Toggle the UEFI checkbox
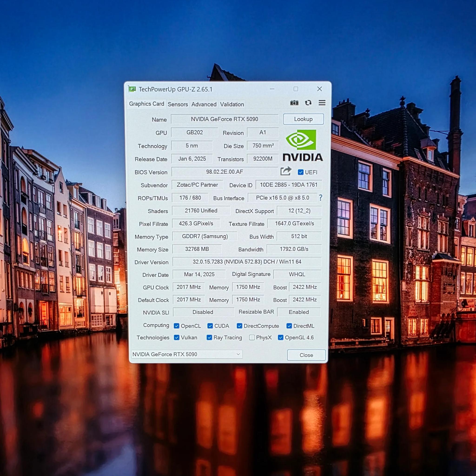 coord(301,172)
